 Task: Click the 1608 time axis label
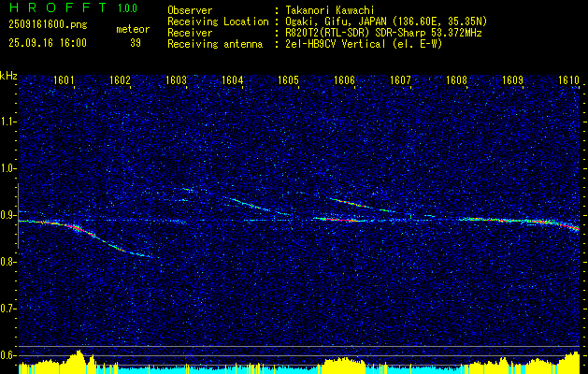[456, 79]
